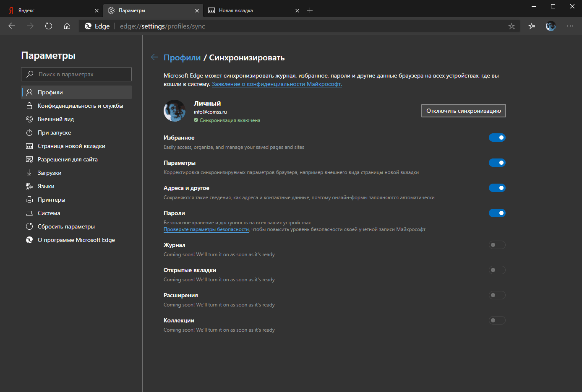Go to the home page icon

coord(67,26)
